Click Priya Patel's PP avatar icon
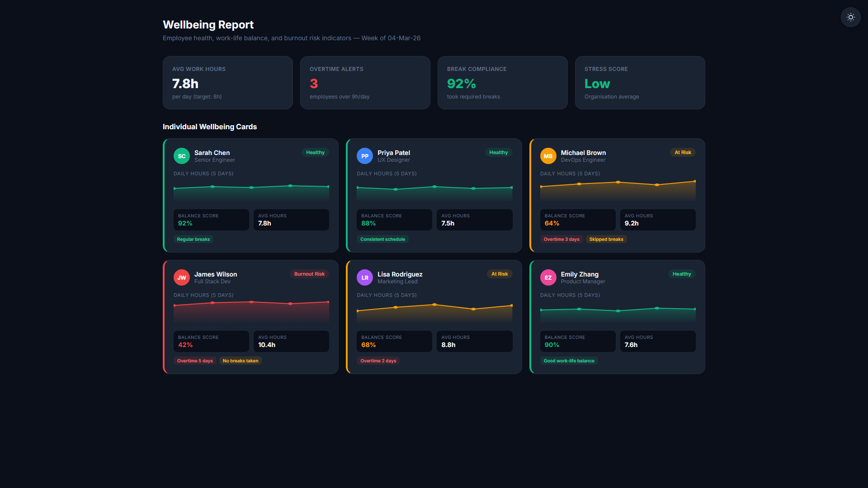The height and width of the screenshot is (488, 868). pos(364,156)
